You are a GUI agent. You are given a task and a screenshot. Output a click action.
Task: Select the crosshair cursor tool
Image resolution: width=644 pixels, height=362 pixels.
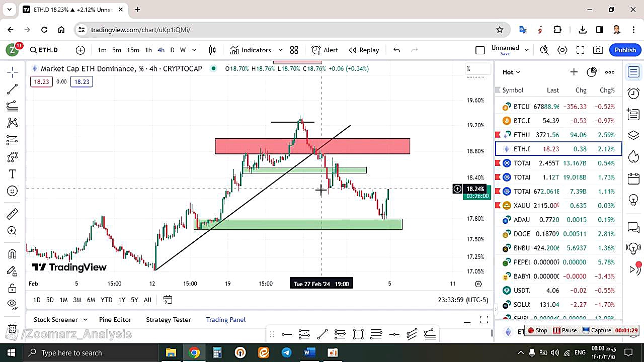13,72
